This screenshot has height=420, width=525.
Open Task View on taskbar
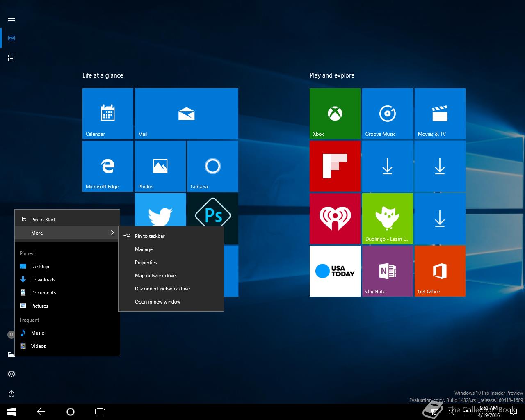click(100, 411)
